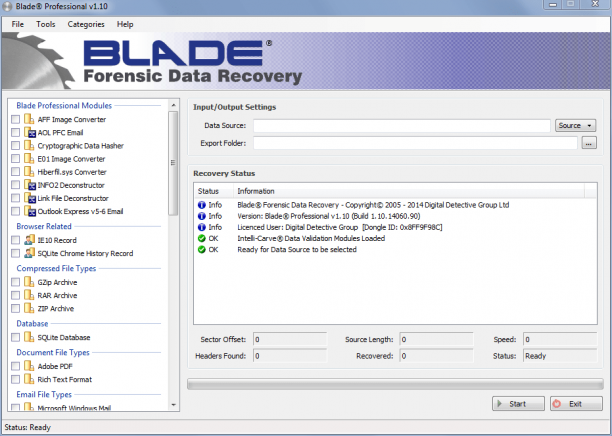
Task: Click the E01 Image Converter icon
Action: 29,158
